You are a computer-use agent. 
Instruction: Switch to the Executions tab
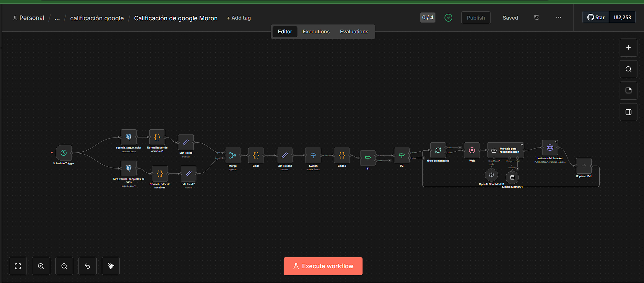[x=316, y=32]
